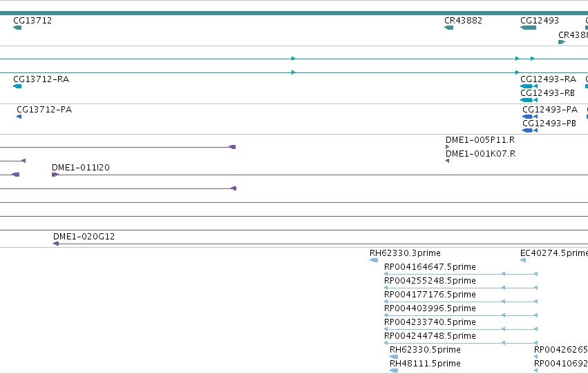Image resolution: width=588 pixels, height=374 pixels.
Task: Select the DME1-001K07.R feature label
Action: pyautogui.click(x=481, y=153)
